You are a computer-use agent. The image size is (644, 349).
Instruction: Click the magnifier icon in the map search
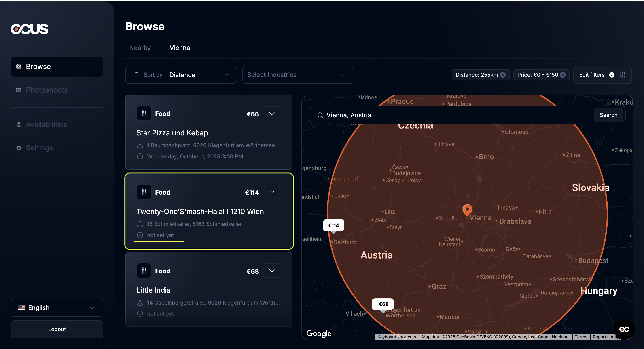(x=320, y=115)
